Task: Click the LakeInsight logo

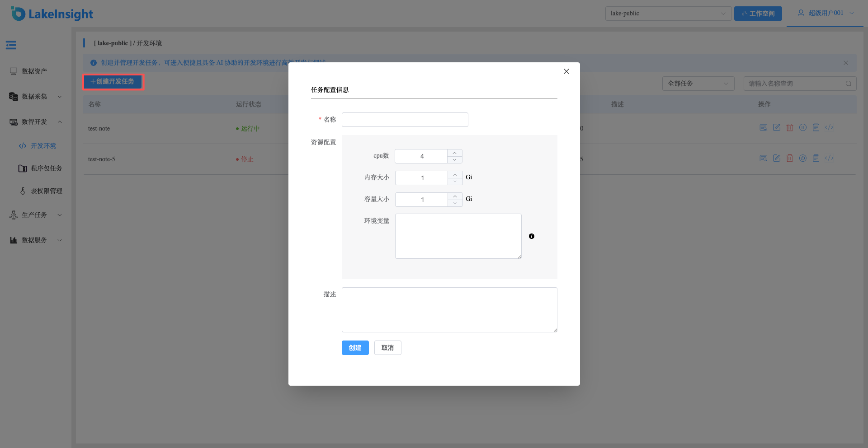Action: point(52,14)
